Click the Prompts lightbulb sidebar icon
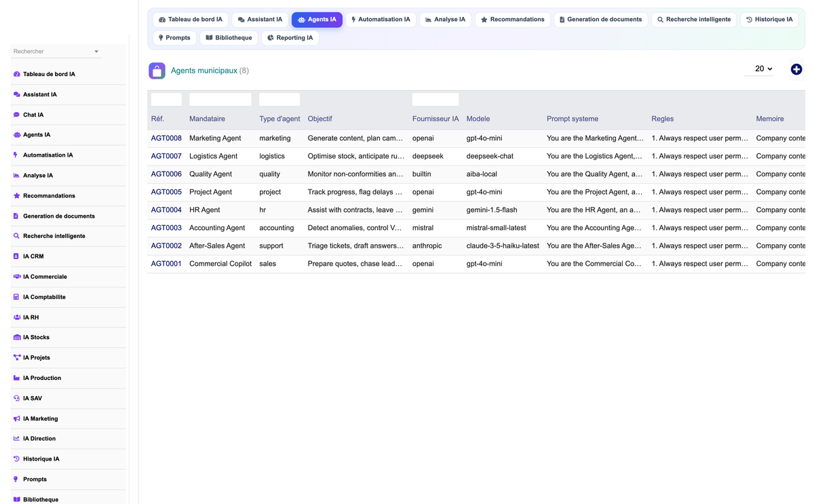The height and width of the screenshot is (504, 814). (x=16, y=480)
